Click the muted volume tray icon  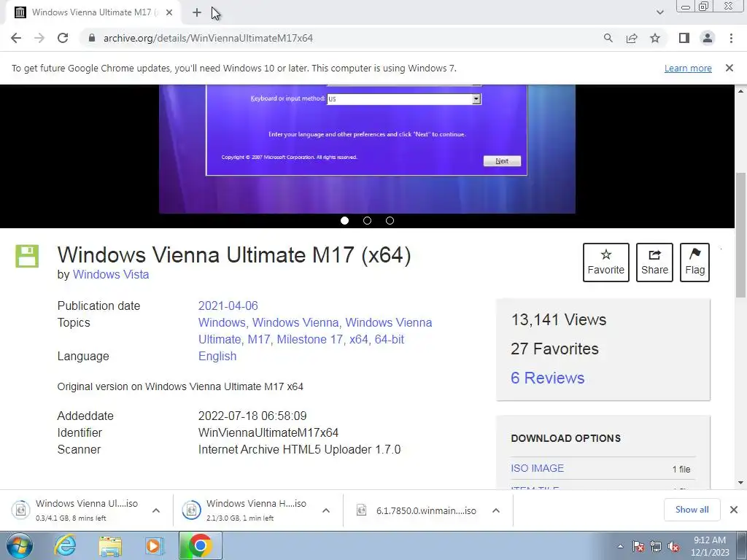point(673,547)
